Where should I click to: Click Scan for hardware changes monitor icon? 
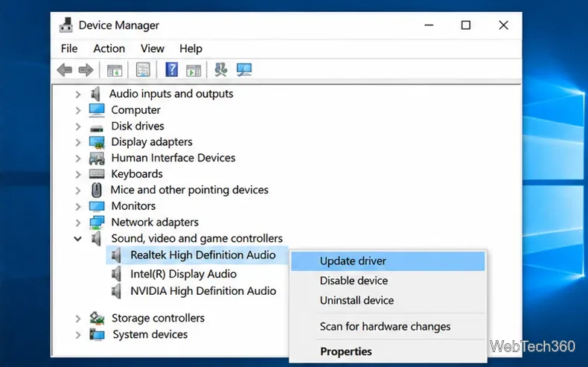[244, 70]
